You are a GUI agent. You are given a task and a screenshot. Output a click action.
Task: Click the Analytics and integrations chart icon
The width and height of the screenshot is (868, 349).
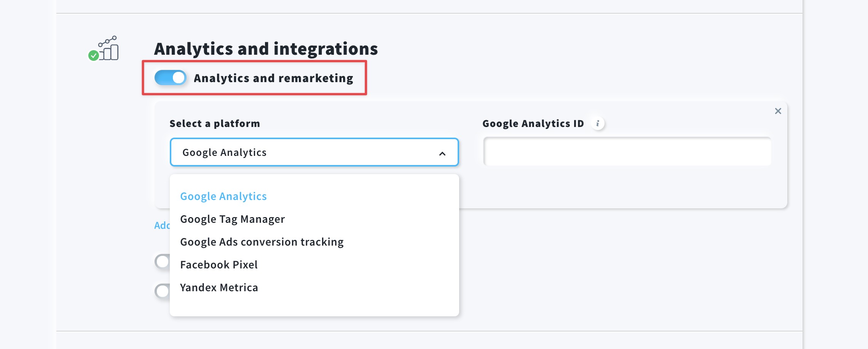pyautogui.click(x=104, y=48)
